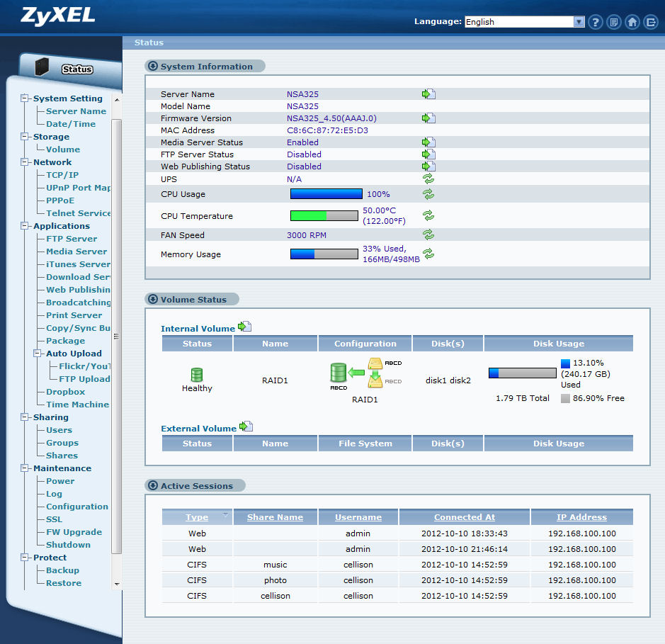
Task: Refresh the CPU Temperature reading
Action: [428, 215]
